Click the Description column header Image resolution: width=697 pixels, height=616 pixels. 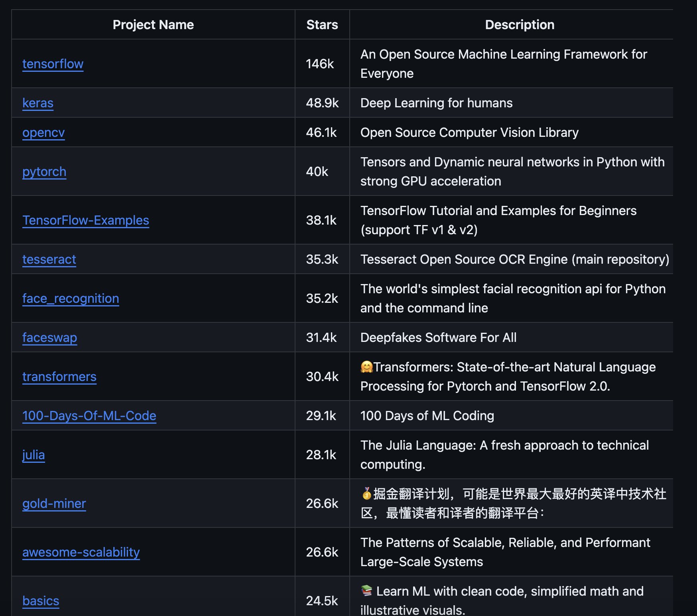pos(520,25)
